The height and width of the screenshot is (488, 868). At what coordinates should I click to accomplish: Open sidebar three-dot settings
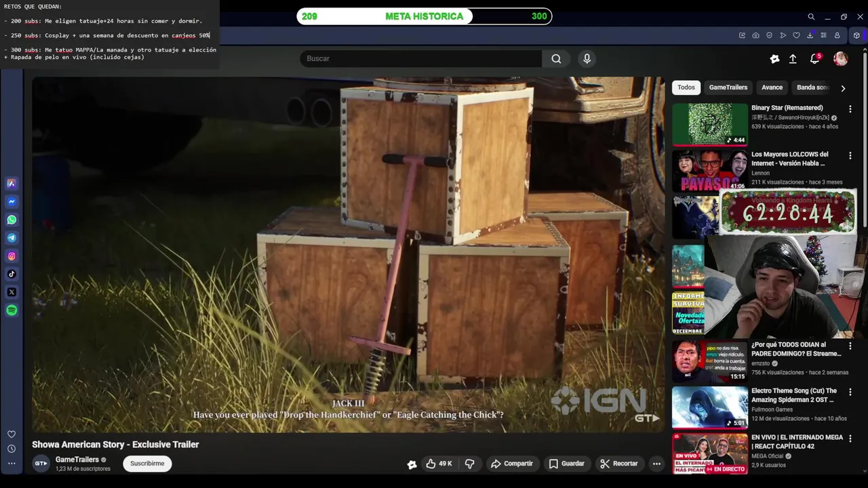point(12,464)
